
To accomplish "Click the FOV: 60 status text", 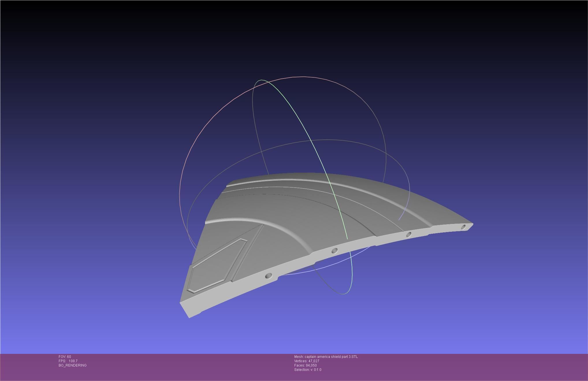I will [x=65, y=357].
